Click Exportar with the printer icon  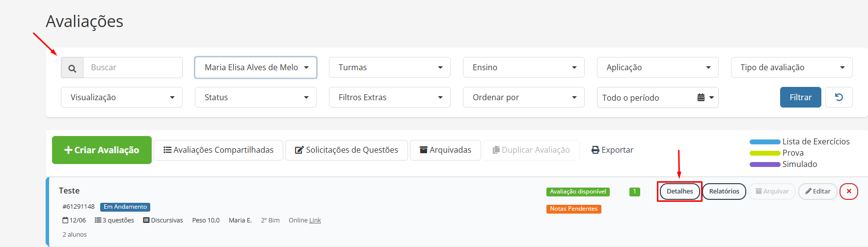coord(612,150)
